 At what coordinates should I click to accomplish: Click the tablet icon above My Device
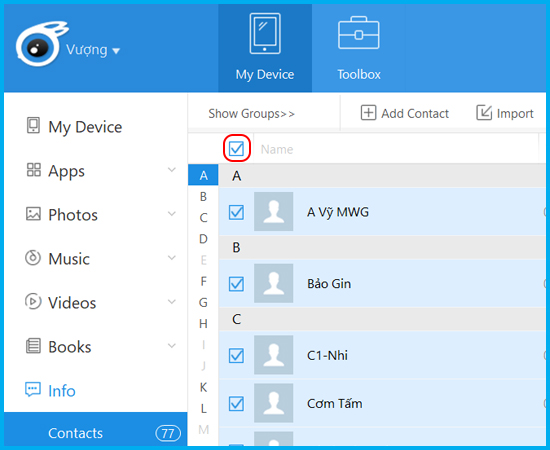265,34
